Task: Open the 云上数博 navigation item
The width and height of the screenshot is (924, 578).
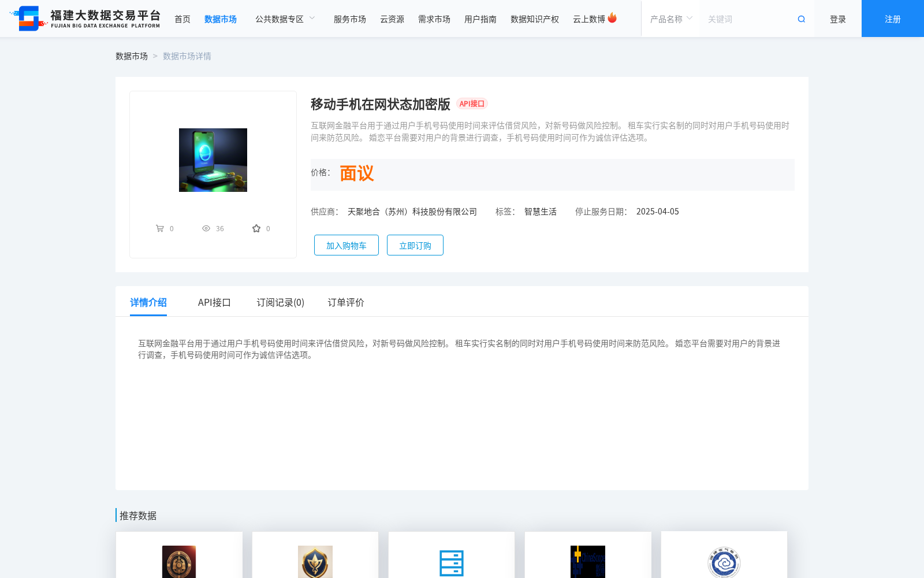Action: point(589,19)
